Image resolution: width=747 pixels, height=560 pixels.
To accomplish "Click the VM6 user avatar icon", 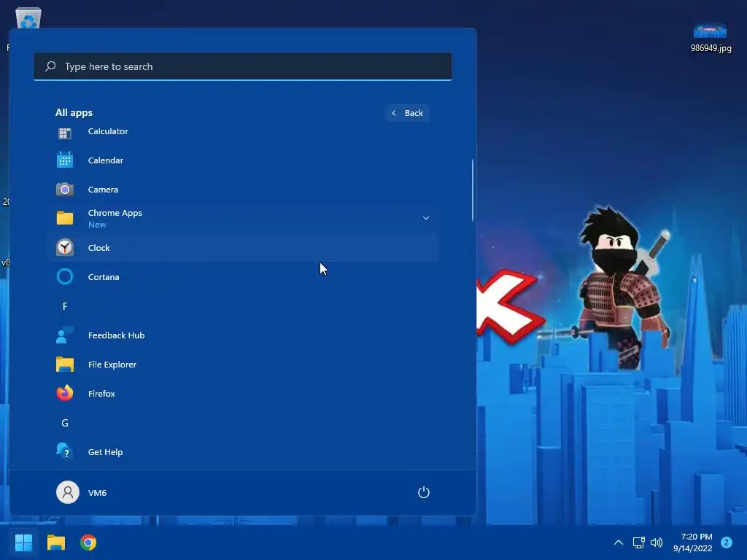I will [x=68, y=492].
